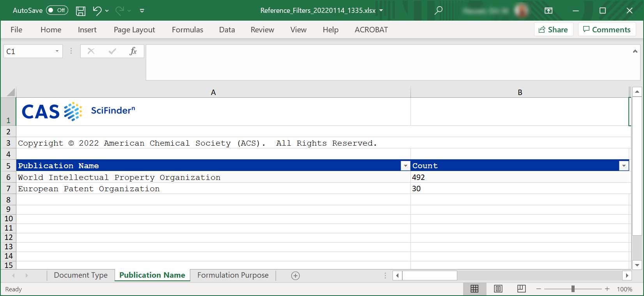
Task: Click the Ribbon Display Options icon
Action: coord(548,11)
